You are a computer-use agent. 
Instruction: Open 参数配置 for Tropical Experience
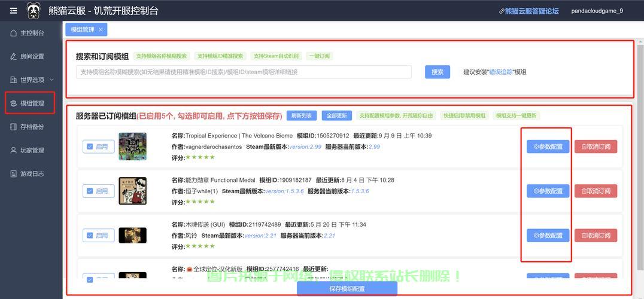pos(548,147)
